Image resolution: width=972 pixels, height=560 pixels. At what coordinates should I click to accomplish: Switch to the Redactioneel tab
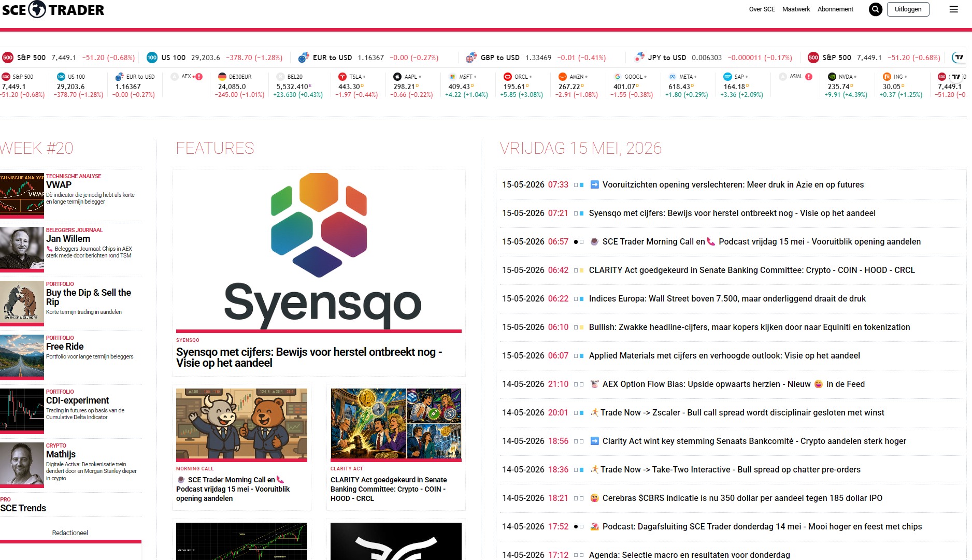coord(70,533)
